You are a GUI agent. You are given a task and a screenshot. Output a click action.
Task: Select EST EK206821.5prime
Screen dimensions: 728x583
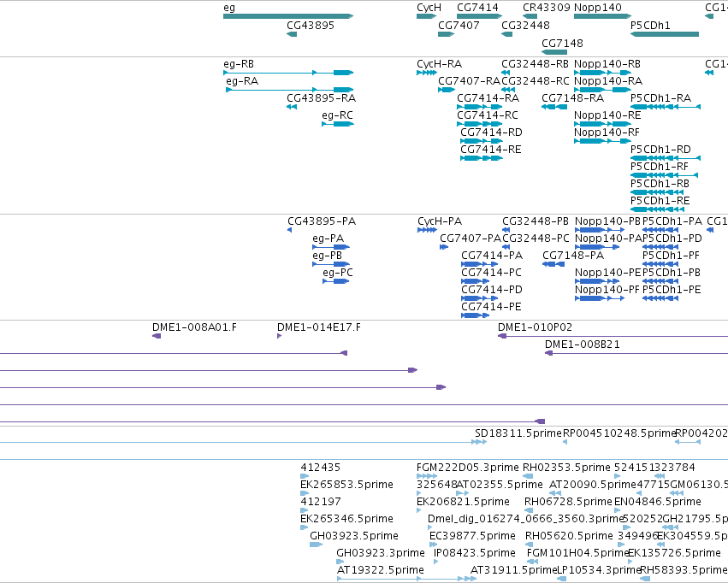(x=463, y=503)
